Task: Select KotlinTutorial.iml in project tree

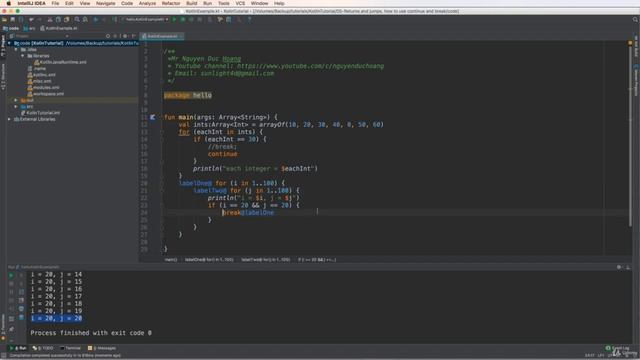Action: tap(40, 113)
